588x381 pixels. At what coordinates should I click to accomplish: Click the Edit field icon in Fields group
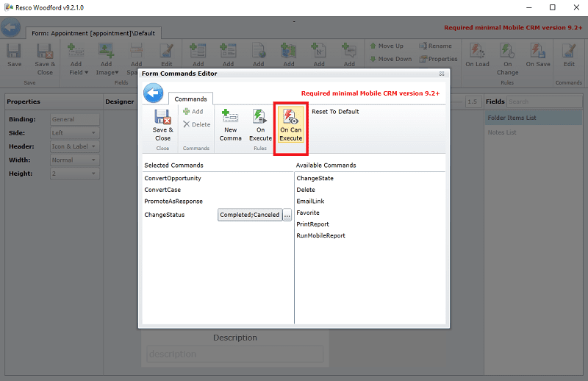[x=167, y=55]
